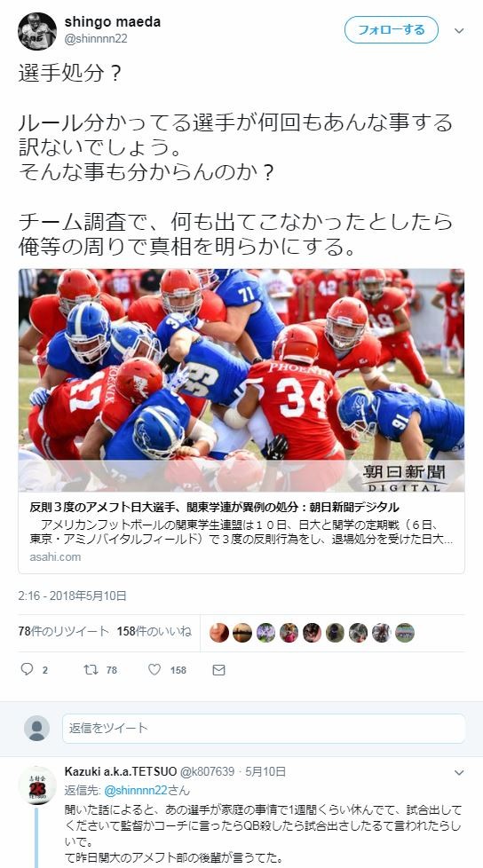Open Kazuki a.k.a.TETSUO's avatar
Screen dimensions: 483x868
(x=37, y=785)
